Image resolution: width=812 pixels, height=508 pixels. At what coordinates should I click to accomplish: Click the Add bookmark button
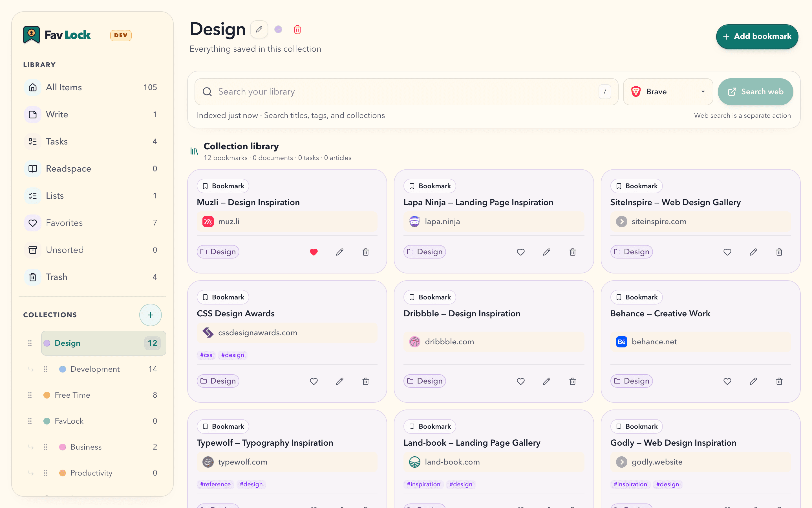tap(757, 36)
